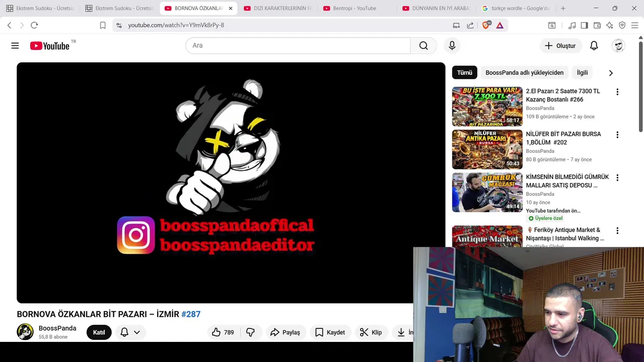View site settings icon in address bar
The height and width of the screenshot is (362, 644).
118,25
